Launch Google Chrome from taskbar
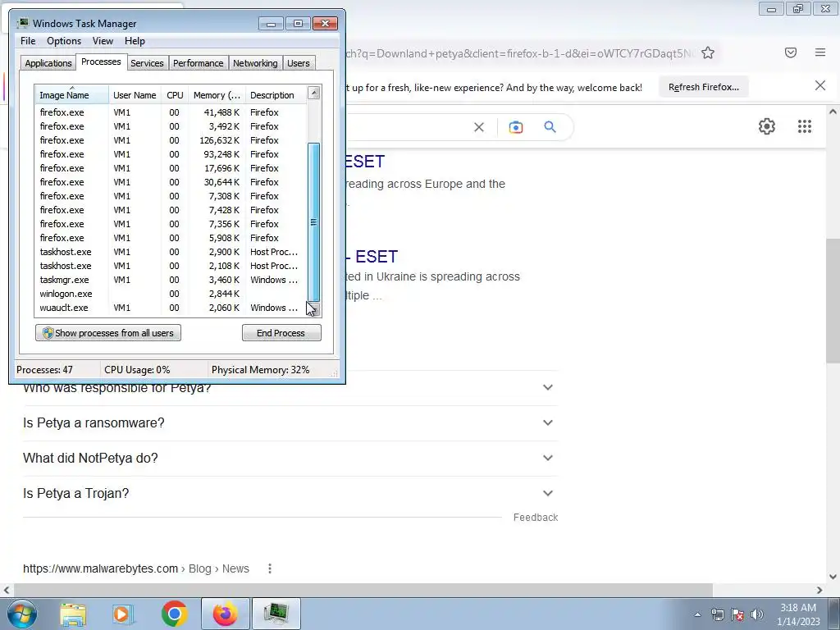Viewport: 840px width, 630px height. [x=174, y=614]
